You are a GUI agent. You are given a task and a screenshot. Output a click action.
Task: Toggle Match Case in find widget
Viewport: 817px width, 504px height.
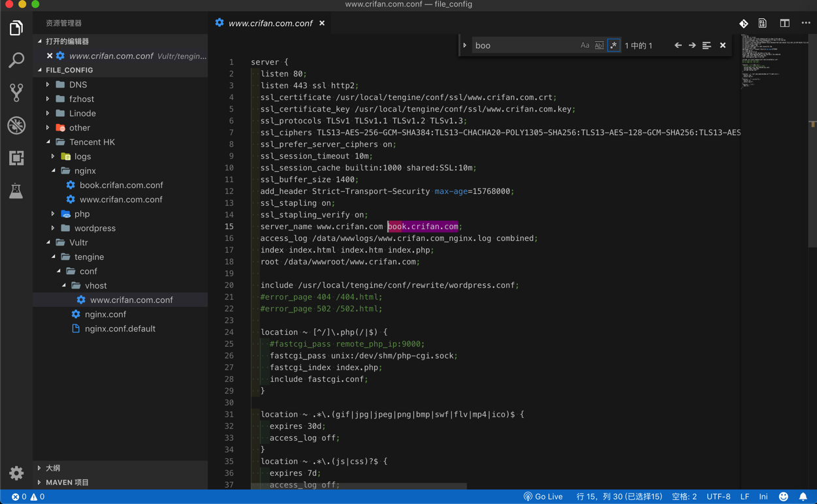[x=585, y=46]
